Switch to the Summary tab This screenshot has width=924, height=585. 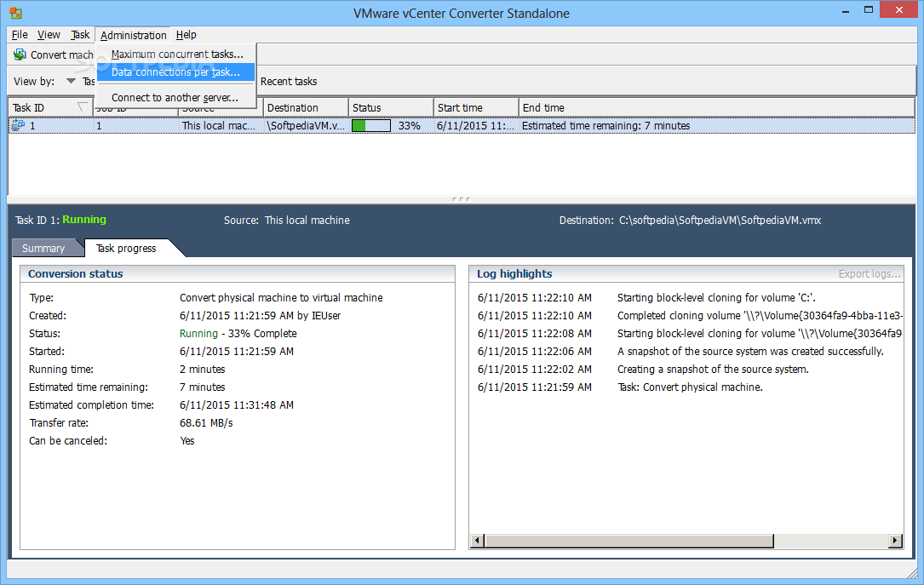[x=43, y=248]
